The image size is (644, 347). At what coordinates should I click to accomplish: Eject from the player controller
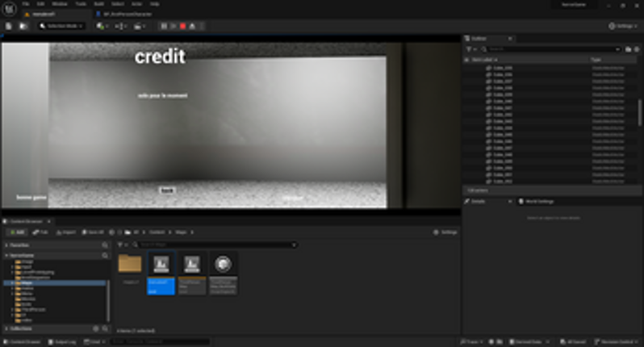click(x=192, y=26)
